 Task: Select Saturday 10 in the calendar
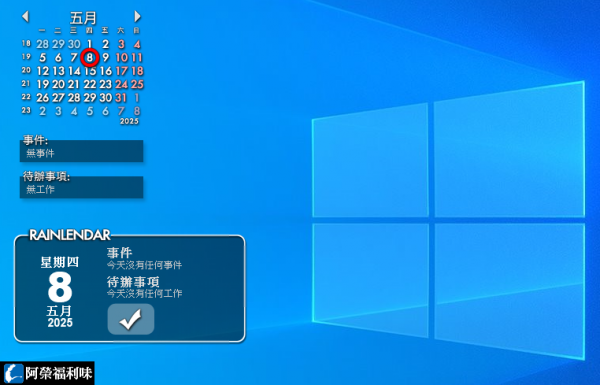point(121,58)
